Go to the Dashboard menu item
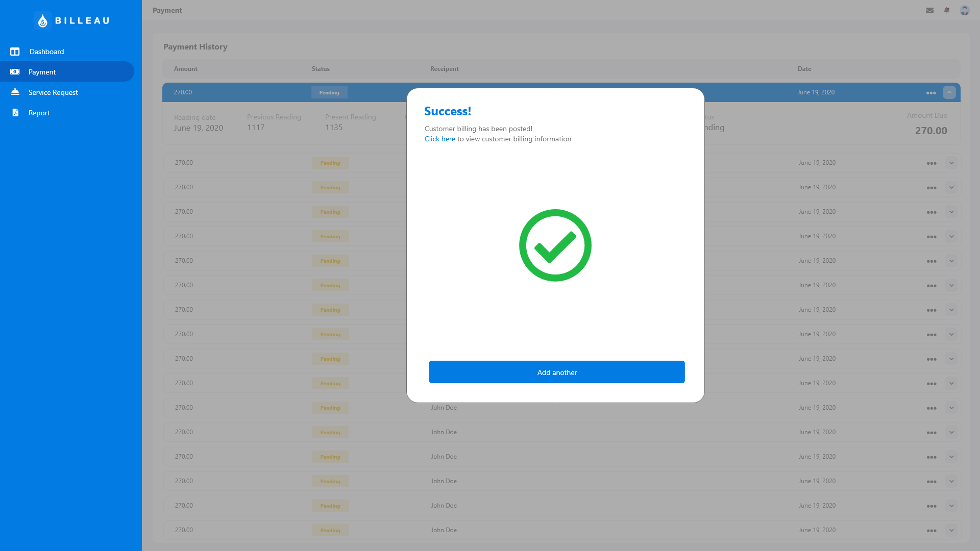 tap(46, 52)
